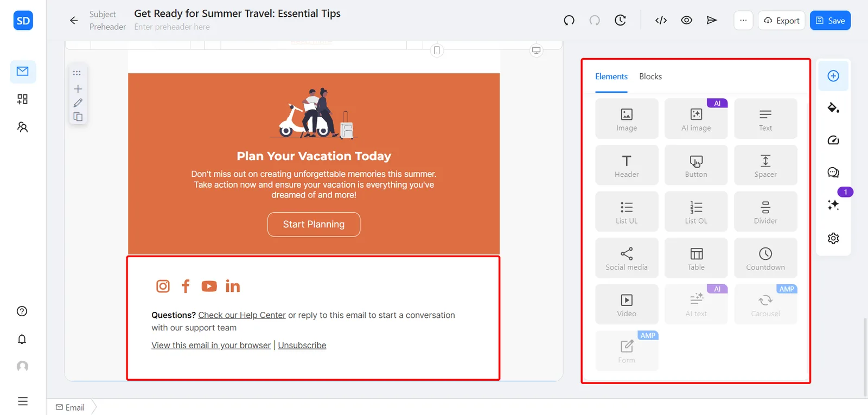Select the List OL element
868x415 pixels.
click(x=696, y=212)
